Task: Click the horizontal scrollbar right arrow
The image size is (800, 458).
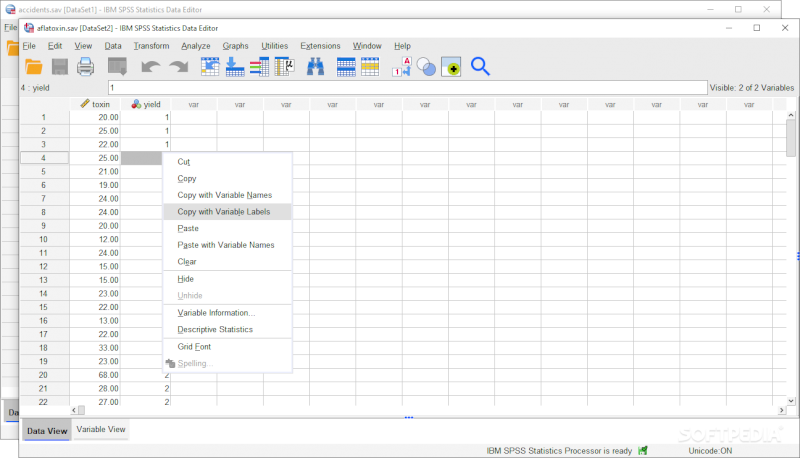Action: (x=778, y=410)
